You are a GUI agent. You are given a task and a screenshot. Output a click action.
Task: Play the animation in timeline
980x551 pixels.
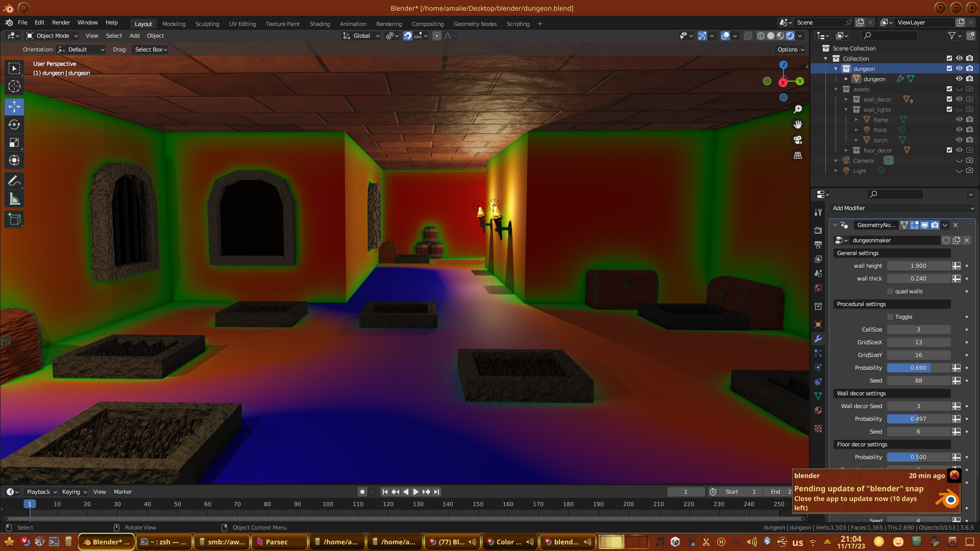(x=415, y=492)
